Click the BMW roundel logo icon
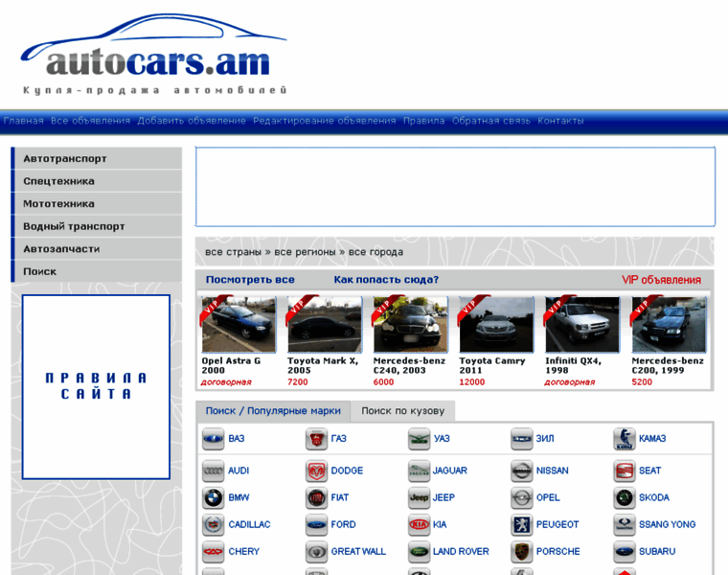Viewport: 728px width, 575px height. [x=213, y=498]
